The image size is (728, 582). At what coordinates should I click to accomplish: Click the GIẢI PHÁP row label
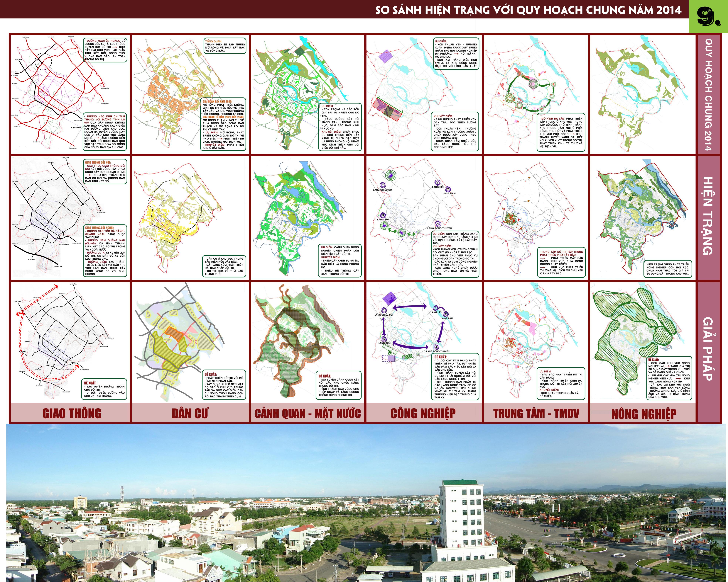click(x=708, y=348)
